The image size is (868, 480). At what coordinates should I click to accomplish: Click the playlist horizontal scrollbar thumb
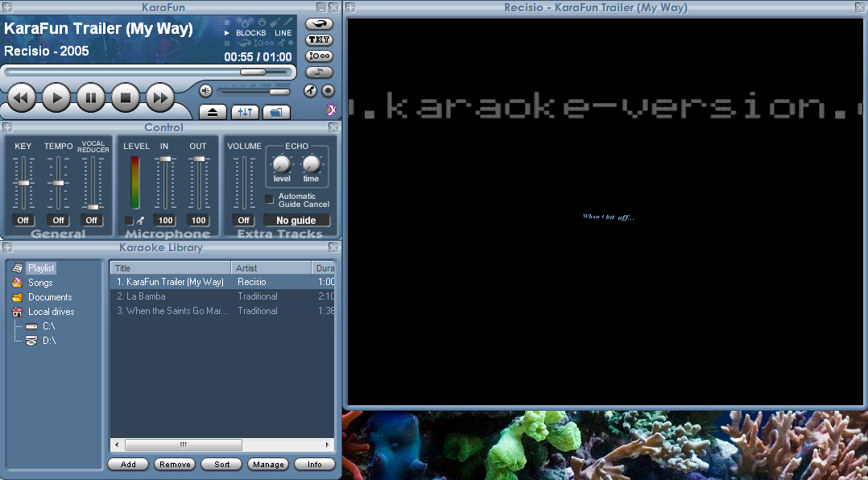coord(184,445)
